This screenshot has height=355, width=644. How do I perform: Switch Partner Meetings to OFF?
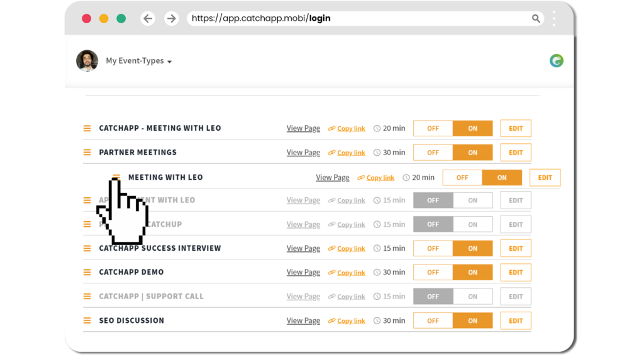(x=433, y=153)
